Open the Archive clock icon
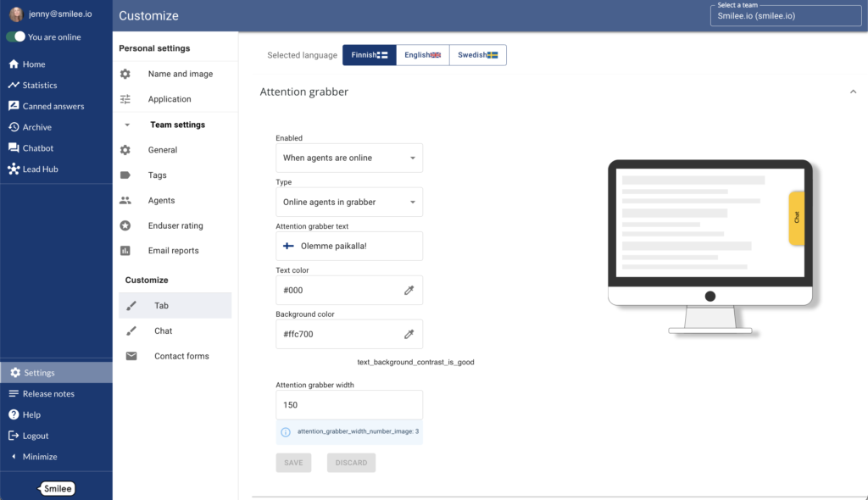This screenshot has height=500, width=868. (x=14, y=127)
